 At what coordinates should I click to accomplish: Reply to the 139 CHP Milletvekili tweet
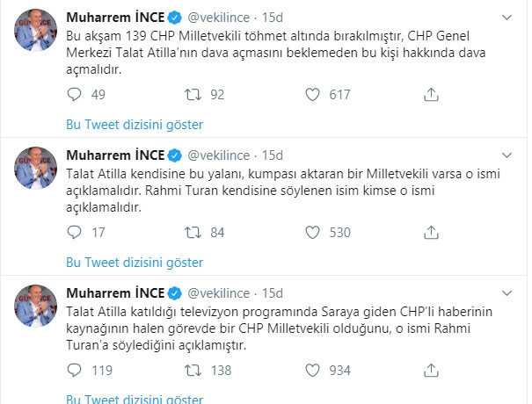(74, 94)
